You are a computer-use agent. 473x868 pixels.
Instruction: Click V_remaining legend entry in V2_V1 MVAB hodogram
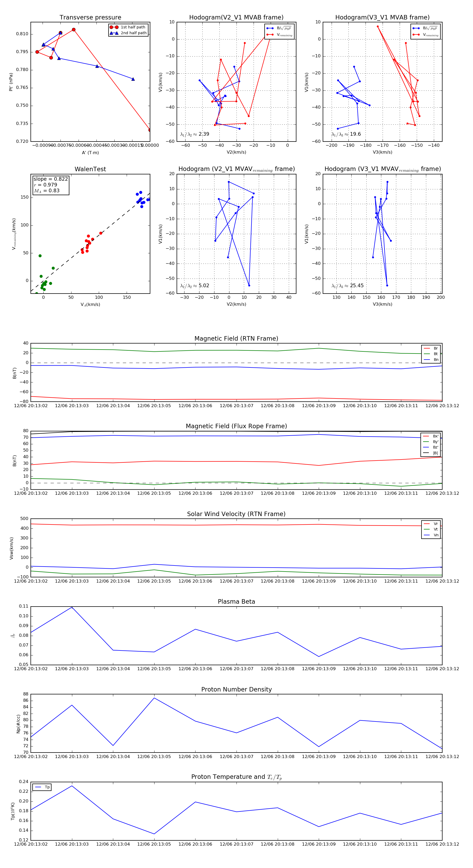pos(279,35)
